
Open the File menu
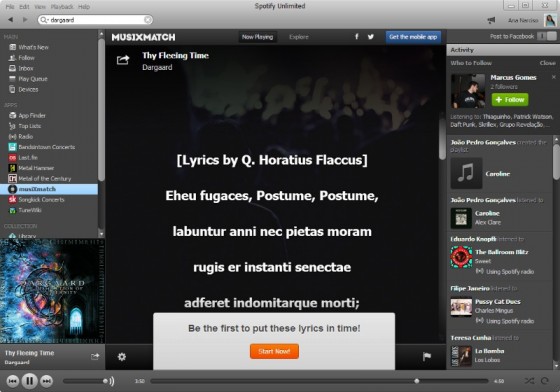coord(10,6)
